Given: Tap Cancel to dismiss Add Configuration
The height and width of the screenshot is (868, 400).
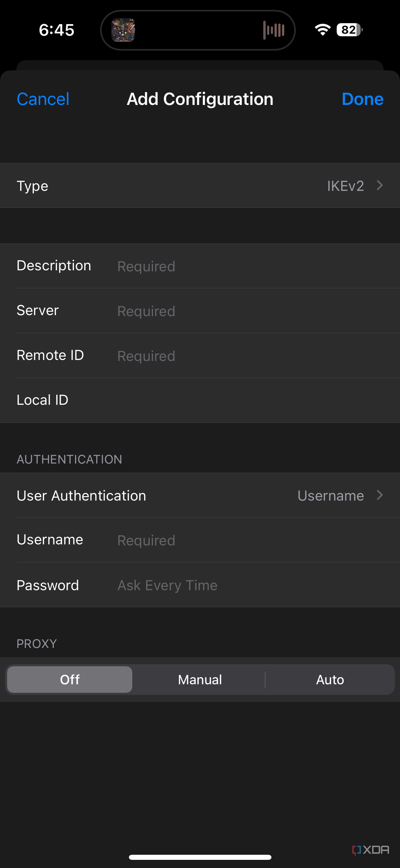Looking at the screenshot, I should pyautogui.click(x=43, y=99).
